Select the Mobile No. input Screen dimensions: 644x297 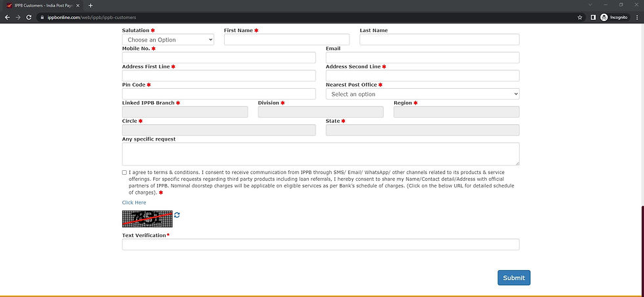coord(219,58)
